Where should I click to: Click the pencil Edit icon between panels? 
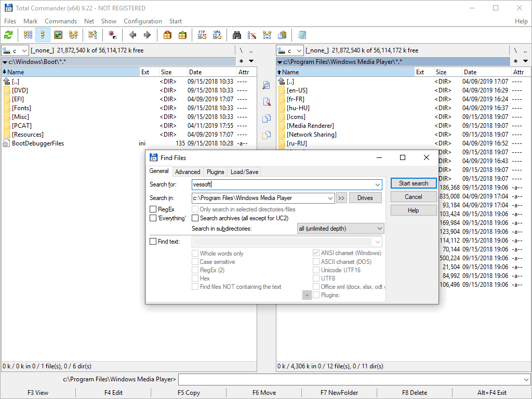(x=267, y=102)
